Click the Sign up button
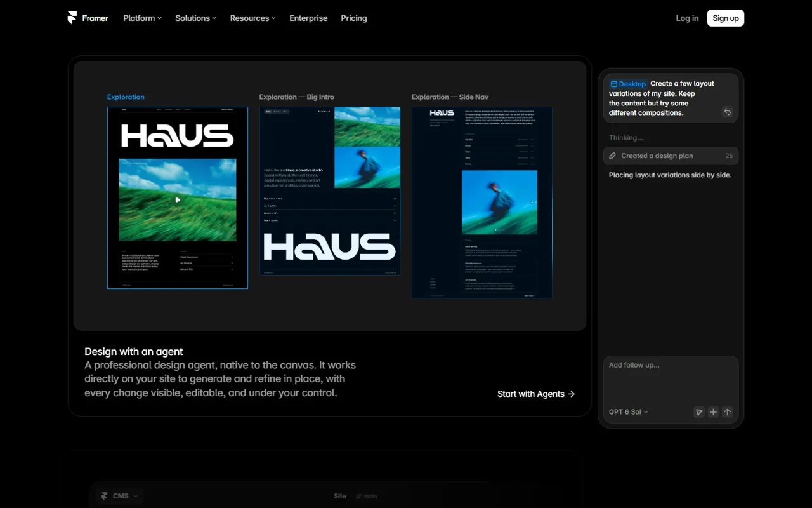Viewport: 812px width, 508px height. click(725, 18)
